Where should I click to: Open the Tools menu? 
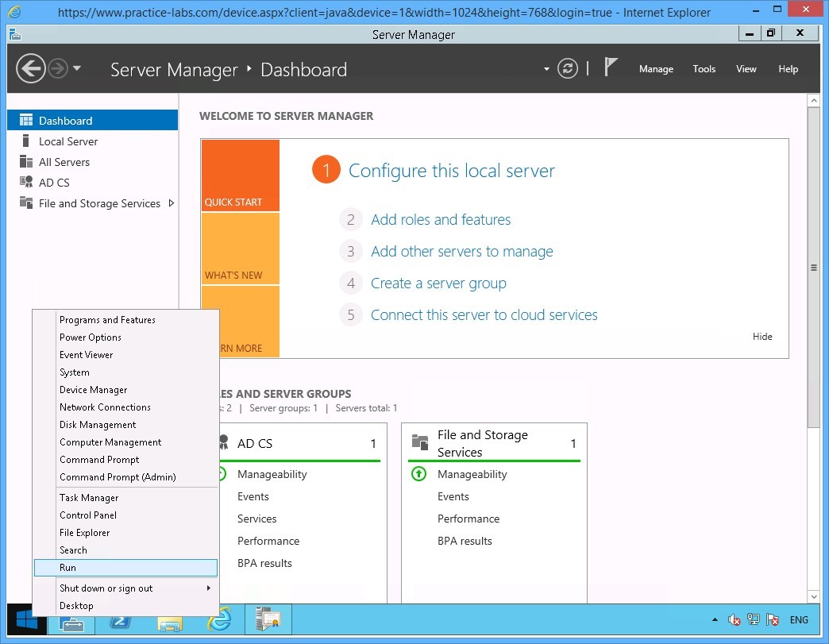pos(704,69)
